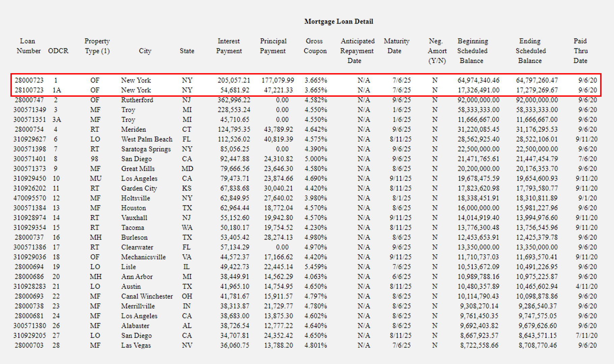
Task: Click loan number 28000723
Action: [x=29, y=80]
